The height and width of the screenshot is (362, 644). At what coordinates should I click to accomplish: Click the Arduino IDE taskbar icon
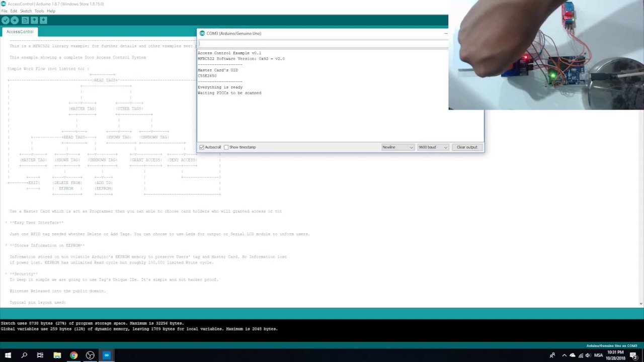pos(107,355)
